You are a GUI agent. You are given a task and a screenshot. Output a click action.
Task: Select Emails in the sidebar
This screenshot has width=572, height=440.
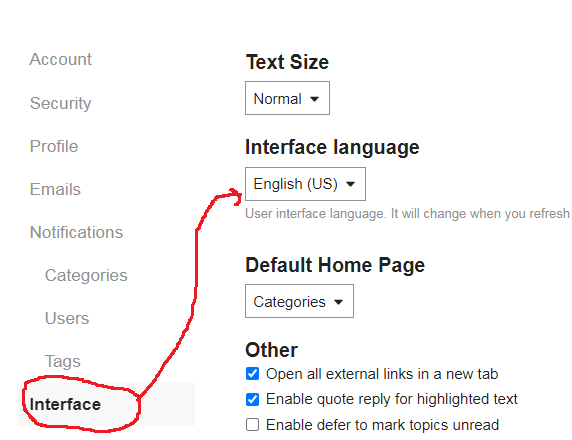[55, 189]
